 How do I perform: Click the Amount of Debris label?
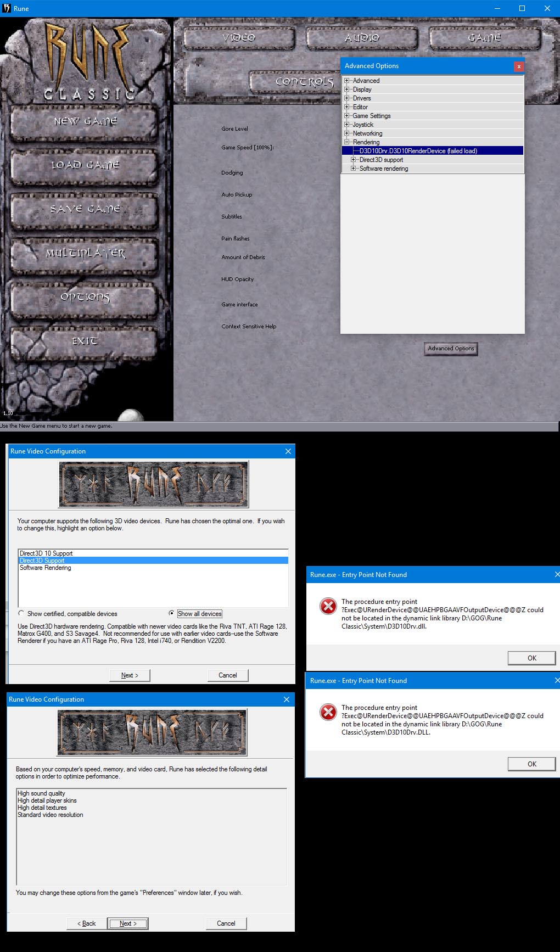pyautogui.click(x=243, y=257)
